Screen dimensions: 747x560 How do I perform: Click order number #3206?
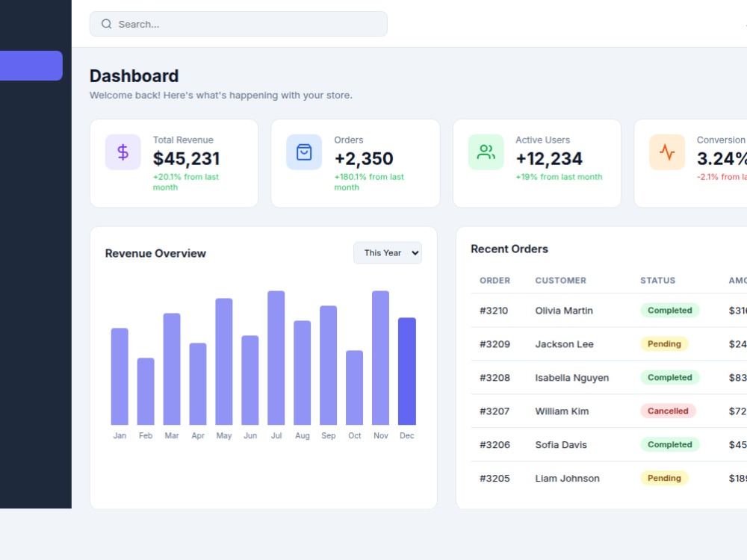495,445
